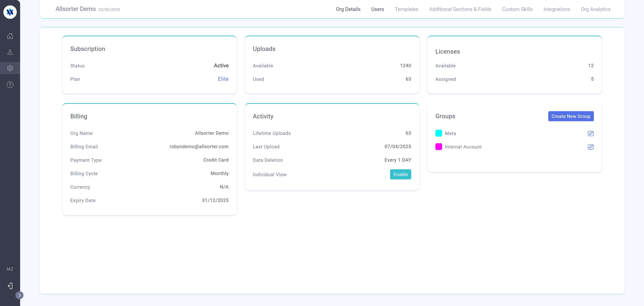Image resolution: width=644 pixels, height=306 pixels.
Task: Open the Integrations tab
Action: click(x=556, y=9)
